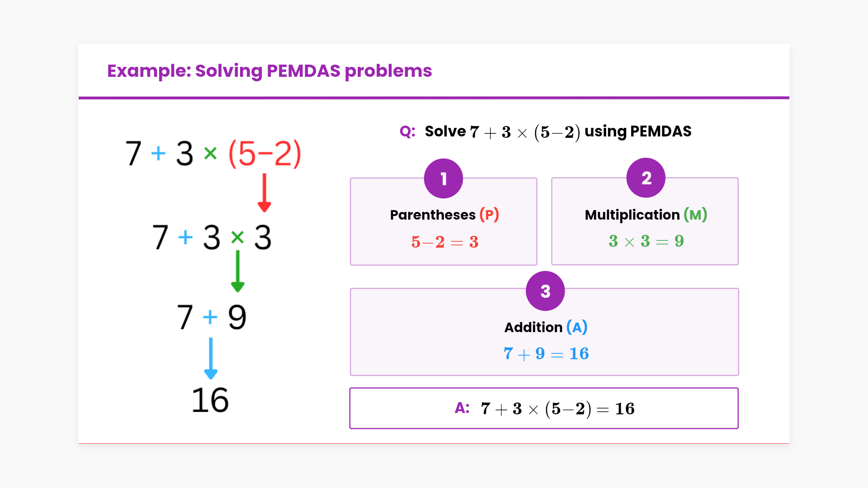Viewport: 868px width, 488px height.
Task: Click the 'Parentheses (P)' heading
Action: [x=444, y=215]
